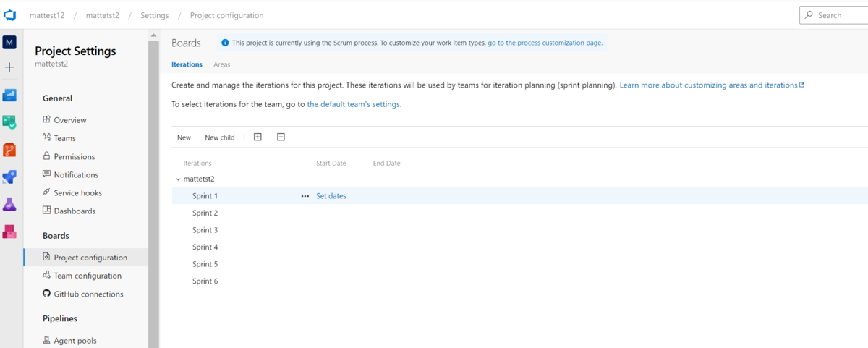Click the expand all plus icon
Screen dimensions: 868x348
[258, 137]
